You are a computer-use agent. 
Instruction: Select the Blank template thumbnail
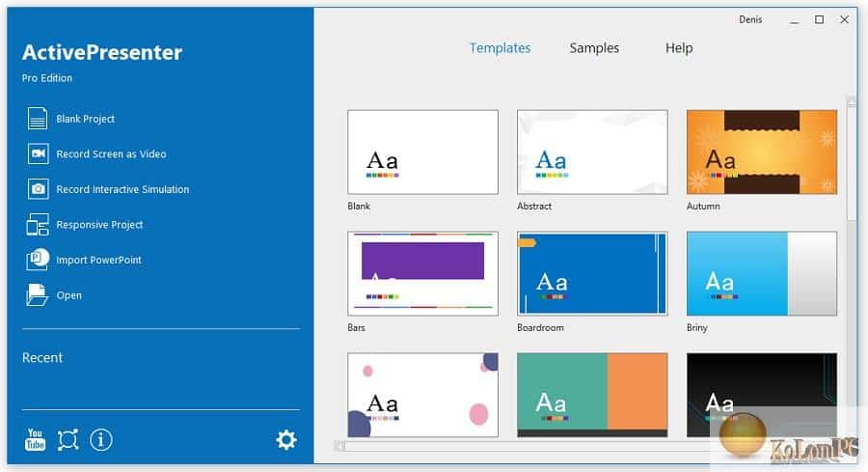pos(423,152)
